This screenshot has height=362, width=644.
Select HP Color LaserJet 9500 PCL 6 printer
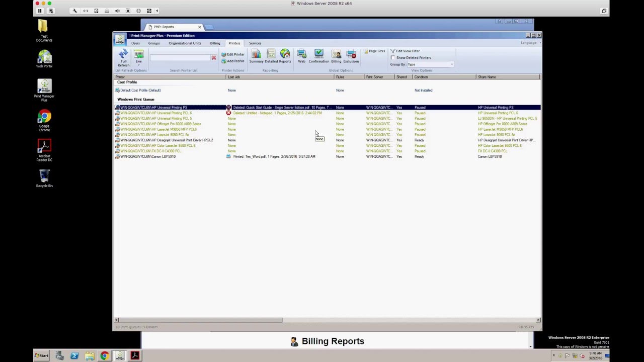[x=327, y=146]
